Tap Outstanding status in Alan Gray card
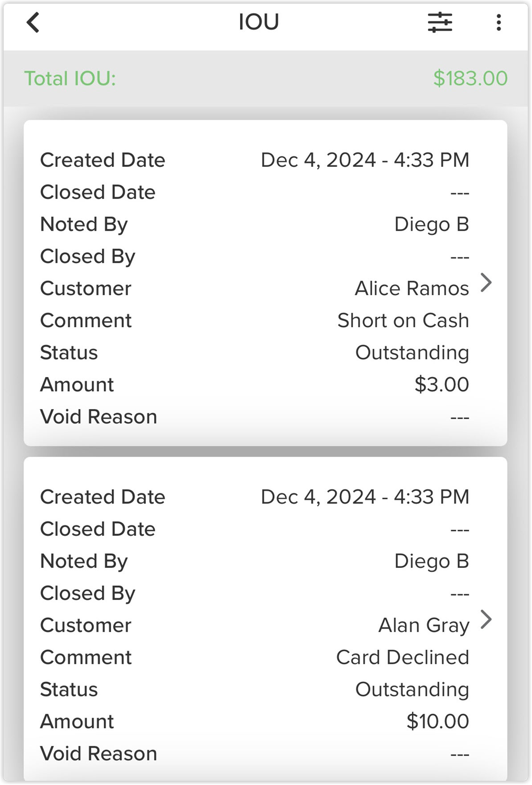Viewport: 532px width, 785px height. [412, 690]
